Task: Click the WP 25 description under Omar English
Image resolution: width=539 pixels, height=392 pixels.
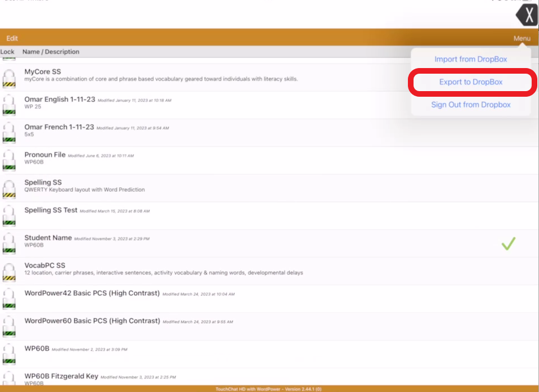Action: coord(33,107)
